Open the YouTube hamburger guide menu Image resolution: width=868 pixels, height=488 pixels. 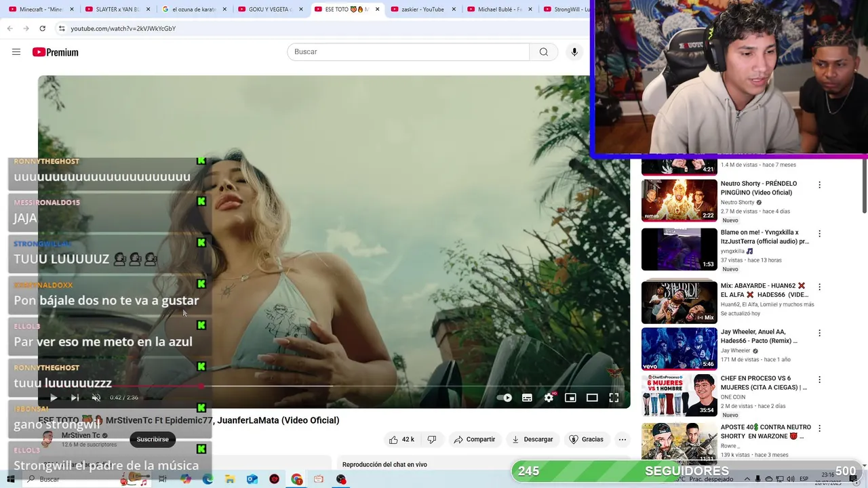point(16,52)
